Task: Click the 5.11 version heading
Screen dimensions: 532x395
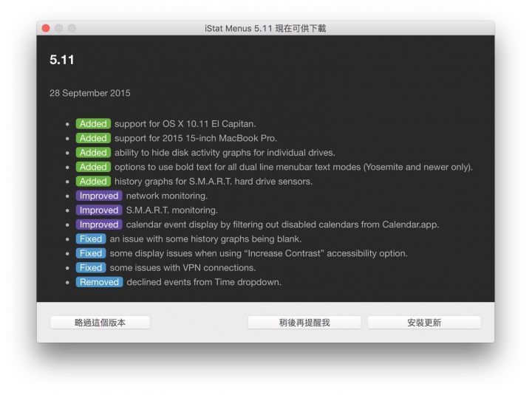Action: coord(62,60)
